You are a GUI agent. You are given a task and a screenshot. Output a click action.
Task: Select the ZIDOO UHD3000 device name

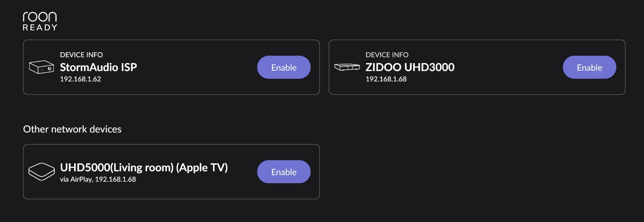[410, 67]
